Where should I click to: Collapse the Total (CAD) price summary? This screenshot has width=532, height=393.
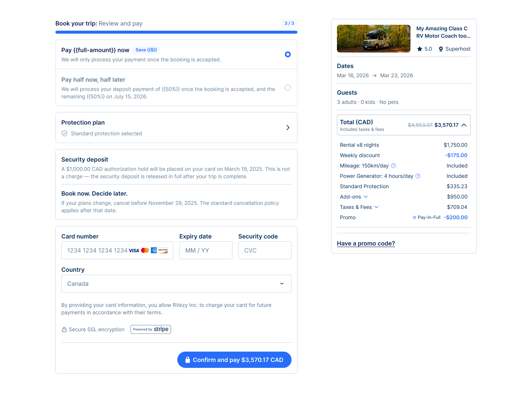click(x=464, y=125)
